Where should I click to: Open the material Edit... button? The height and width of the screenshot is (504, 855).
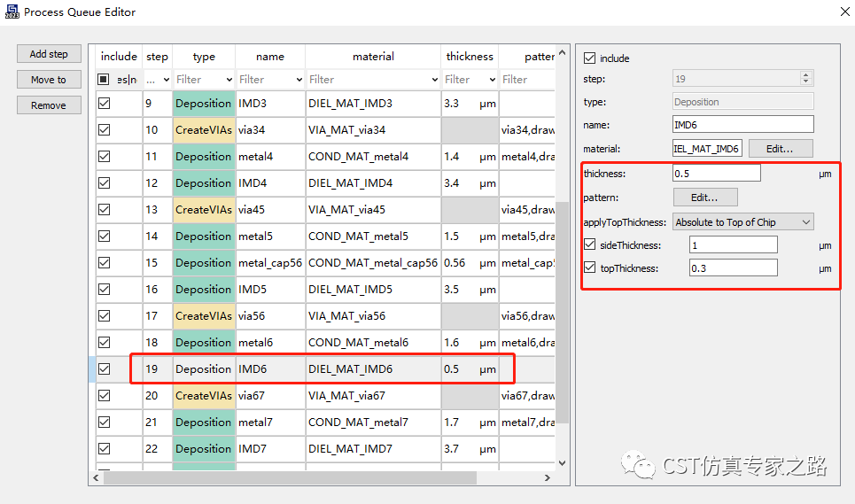[x=781, y=148]
